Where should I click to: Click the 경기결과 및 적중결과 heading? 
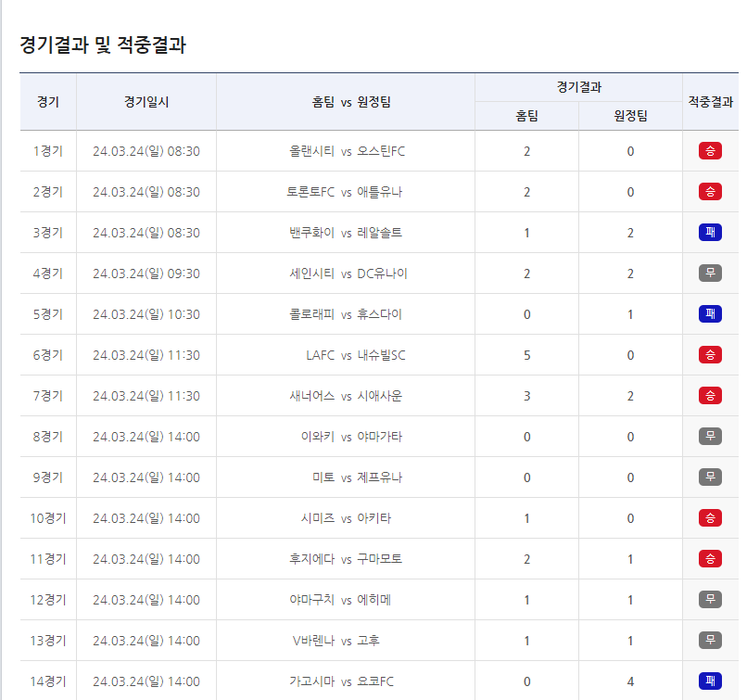(x=103, y=45)
